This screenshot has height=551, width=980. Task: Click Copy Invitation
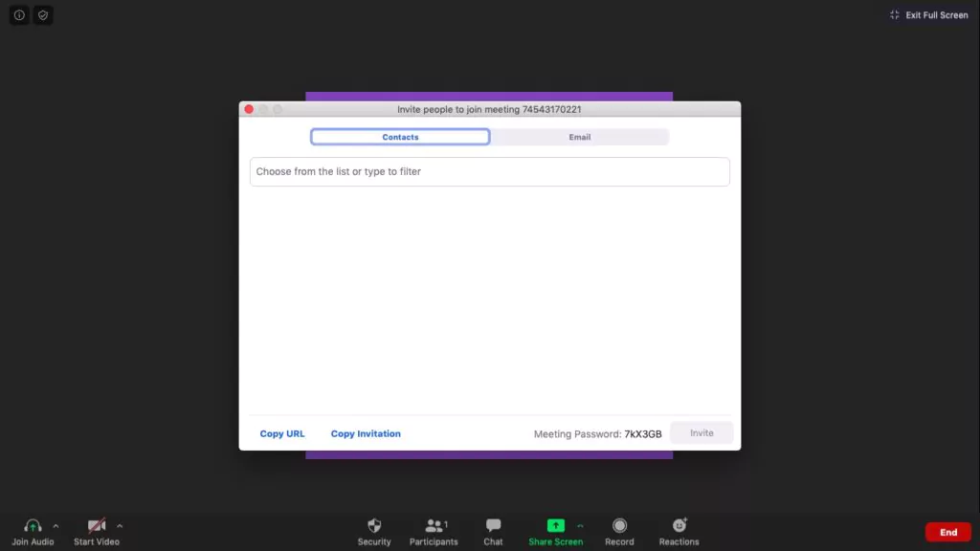coord(365,433)
